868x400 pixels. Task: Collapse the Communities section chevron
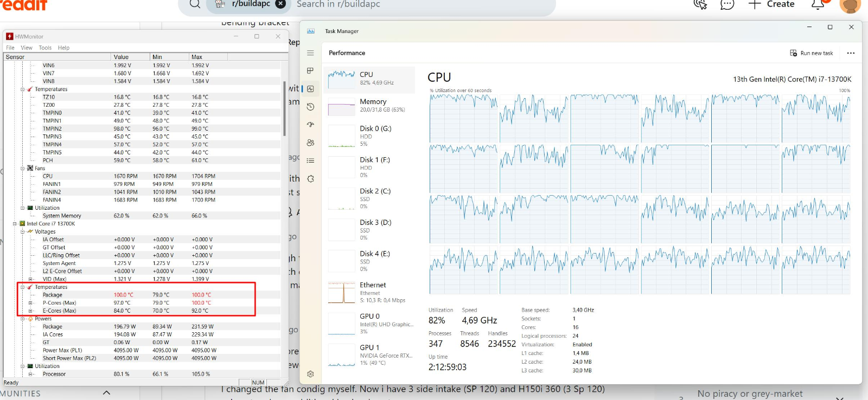click(x=106, y=393)
